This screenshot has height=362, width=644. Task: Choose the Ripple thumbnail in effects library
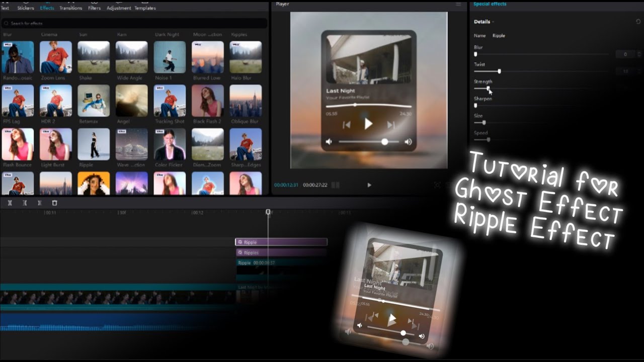pyautogui.click(x=94, y=144)
